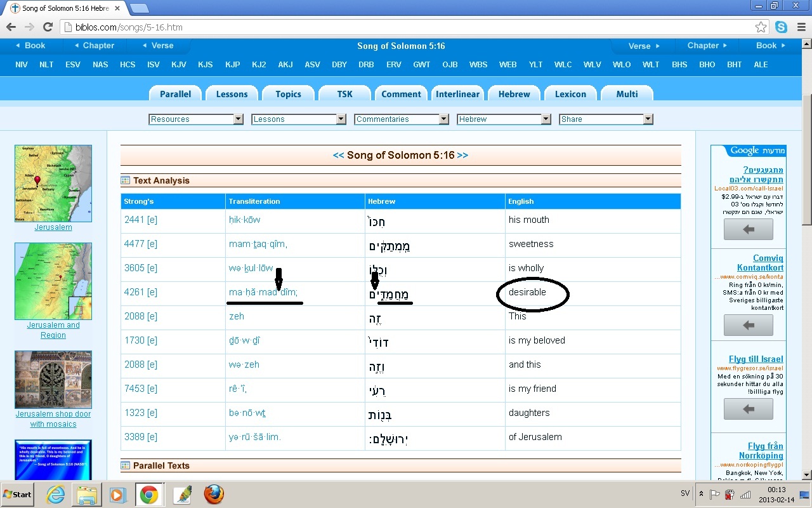The image size is (812, 508).
Task: Click the first ad arrow button
Action: [x=748, y=229]
